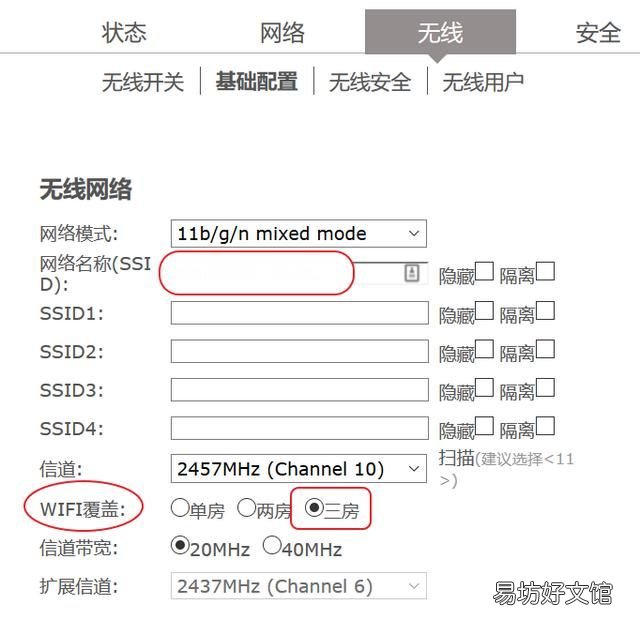This screenshot has width=640, height=625.
Task: Select the 无线 tab
Action: pos(440,32)
